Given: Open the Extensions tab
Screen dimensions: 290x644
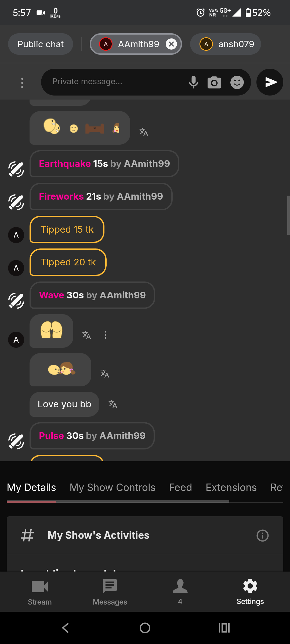Looking at the screenshot, I should tap(231, 488).
